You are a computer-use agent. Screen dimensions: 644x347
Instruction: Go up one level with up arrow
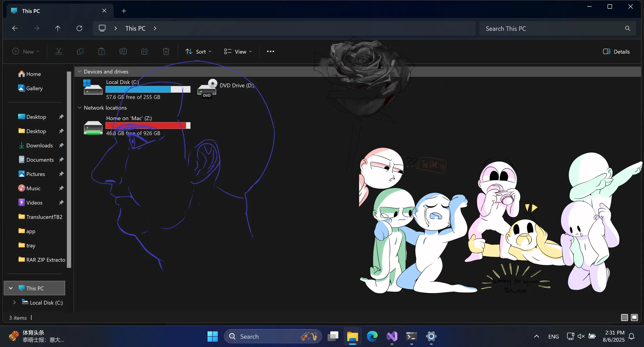[x=58, y=28]
